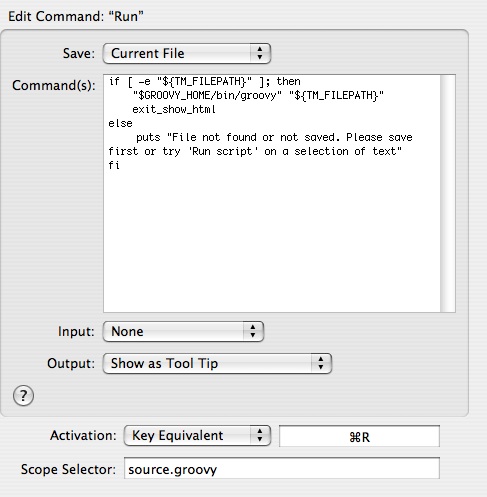Place cursor on the "first or try 'Run script'" line
Viewport: 487px width, 497px height.
[x=255, y=151]
